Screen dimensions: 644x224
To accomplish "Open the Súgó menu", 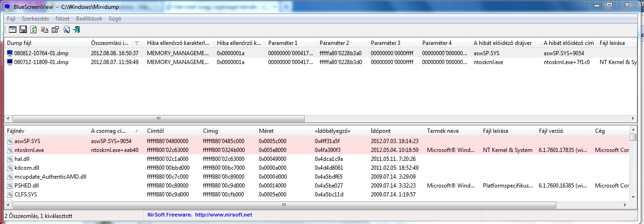I will pos(115,19).
